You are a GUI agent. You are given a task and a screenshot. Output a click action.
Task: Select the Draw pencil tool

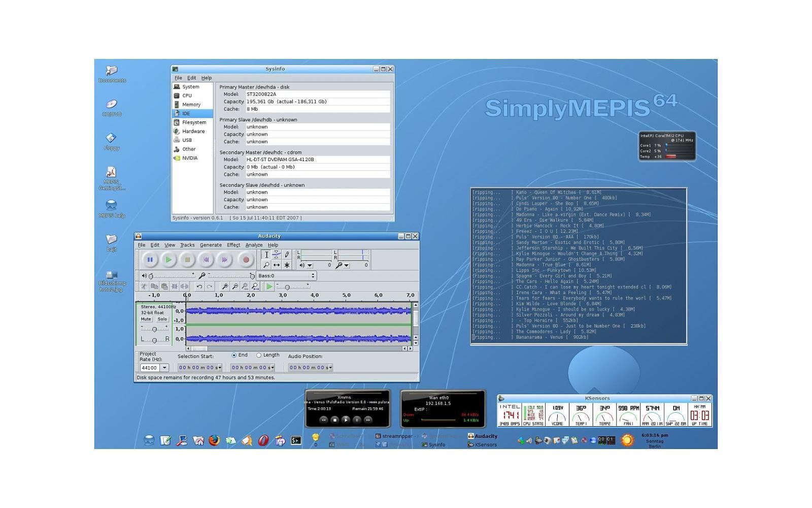(x=287, y=255)
